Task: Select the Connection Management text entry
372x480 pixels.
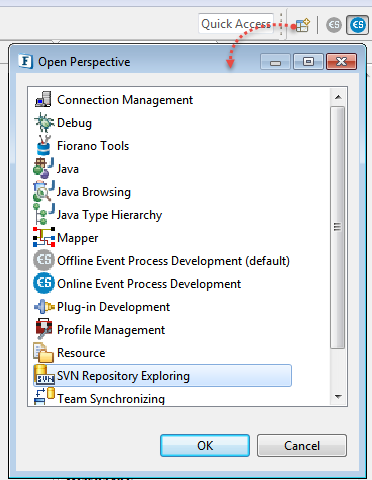Action: [125, 100]
